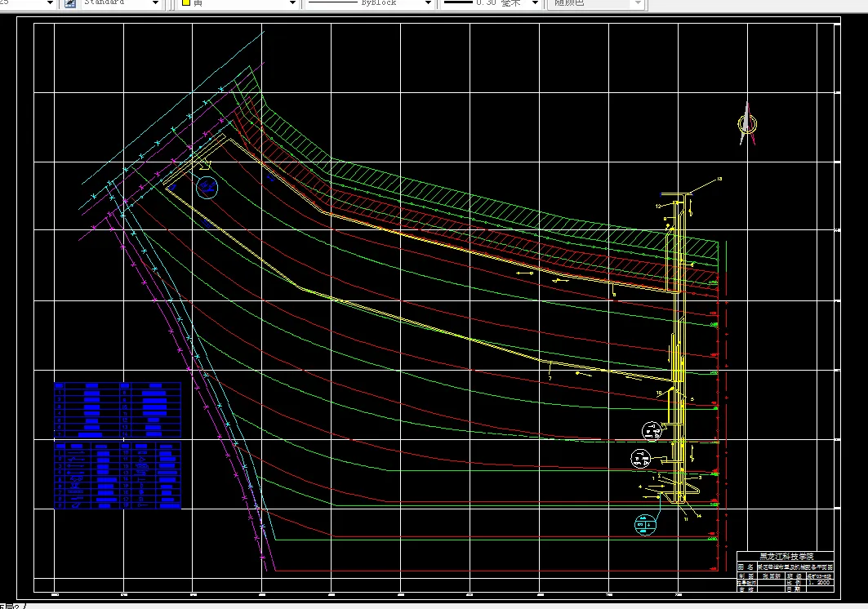Screen dimensions: 868x609
Task: Select the lower blue symbol legend table
Action: click(117, 475)
